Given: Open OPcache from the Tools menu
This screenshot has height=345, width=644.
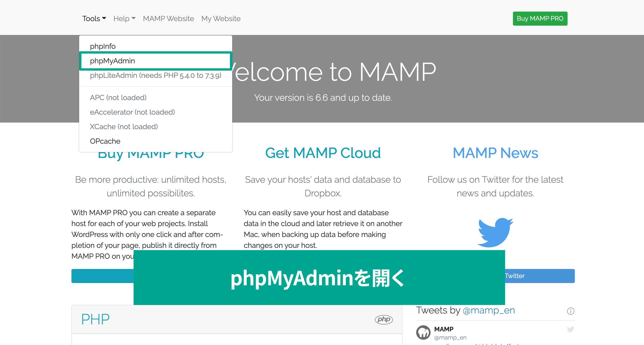Looking at the screenshot, I should (x=156, y=141).
